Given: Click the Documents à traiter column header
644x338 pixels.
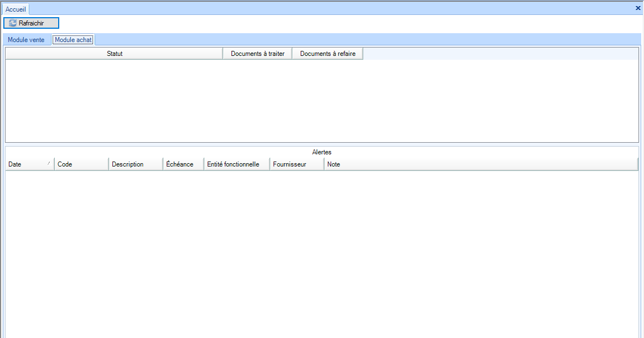Looking at the screenshot, I should click(x=257, y=54).
